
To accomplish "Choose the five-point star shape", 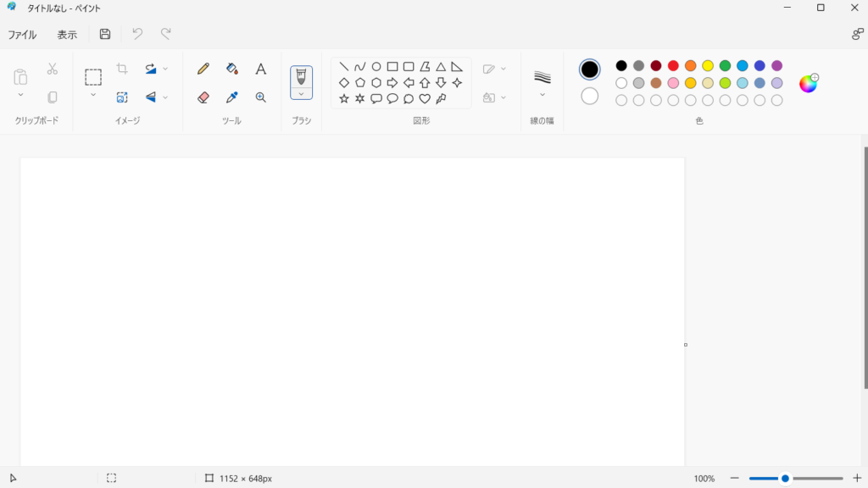I will pyautogui.click(x=344, y=99).
